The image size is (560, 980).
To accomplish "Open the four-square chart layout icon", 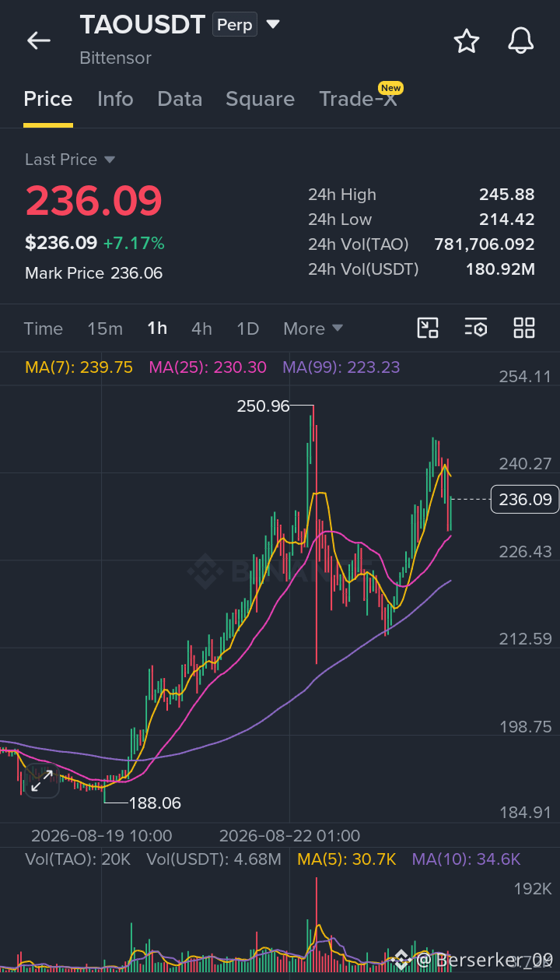I will click(524, 328).
